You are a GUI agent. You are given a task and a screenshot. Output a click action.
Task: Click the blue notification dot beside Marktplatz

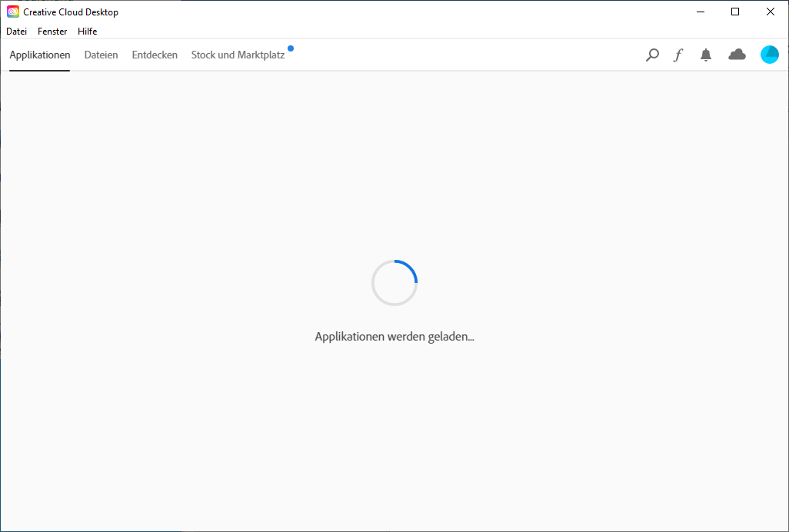(291, 48)
